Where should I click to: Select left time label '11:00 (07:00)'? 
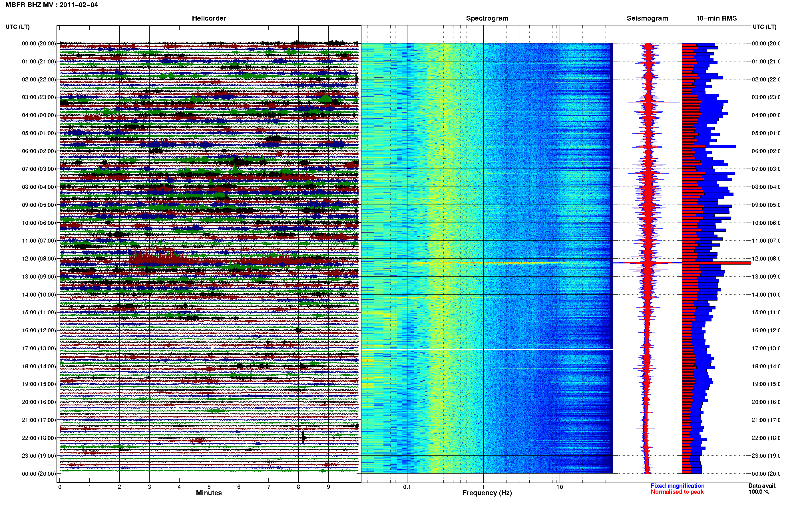(39, 241)
